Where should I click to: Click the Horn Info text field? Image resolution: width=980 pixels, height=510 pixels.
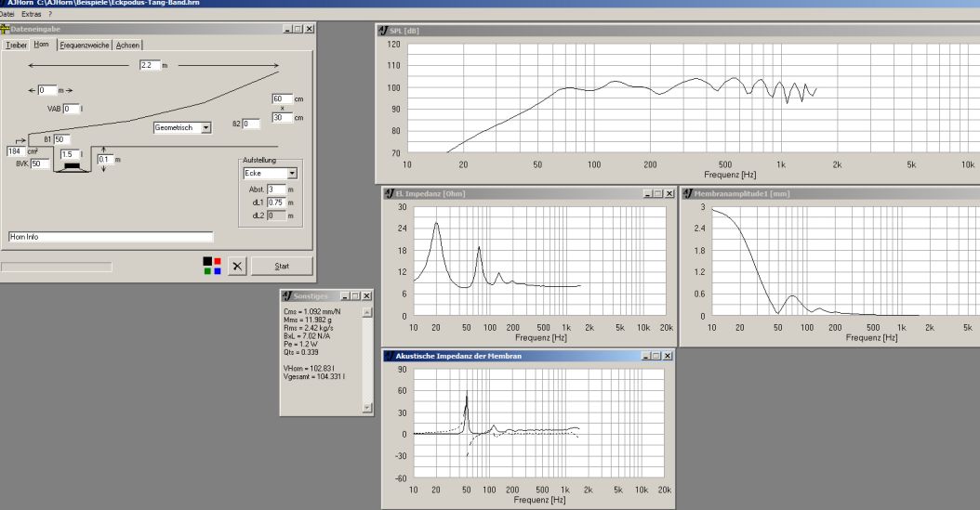[x=110, y=237]
